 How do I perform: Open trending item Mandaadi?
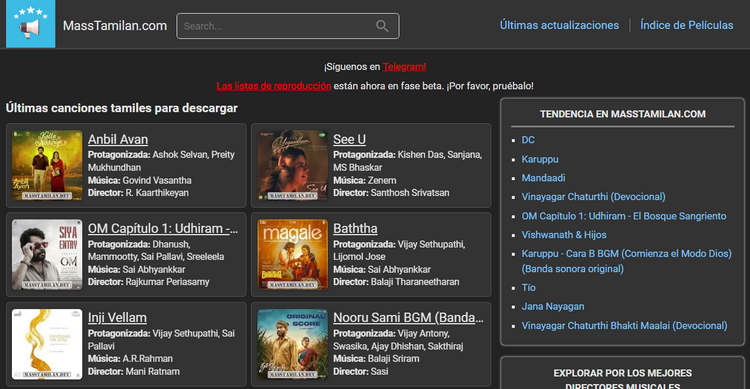(543, 178)
